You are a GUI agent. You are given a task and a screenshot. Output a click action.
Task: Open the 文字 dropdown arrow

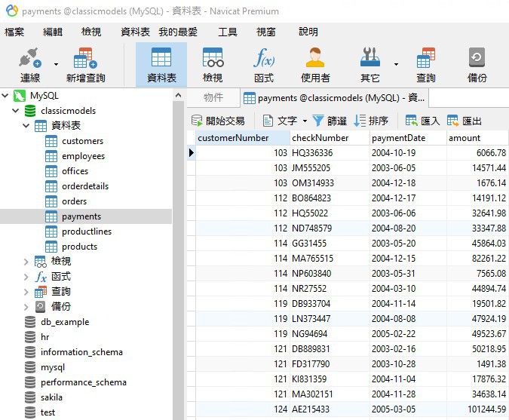pyautogui.click(x=305, y=121)
